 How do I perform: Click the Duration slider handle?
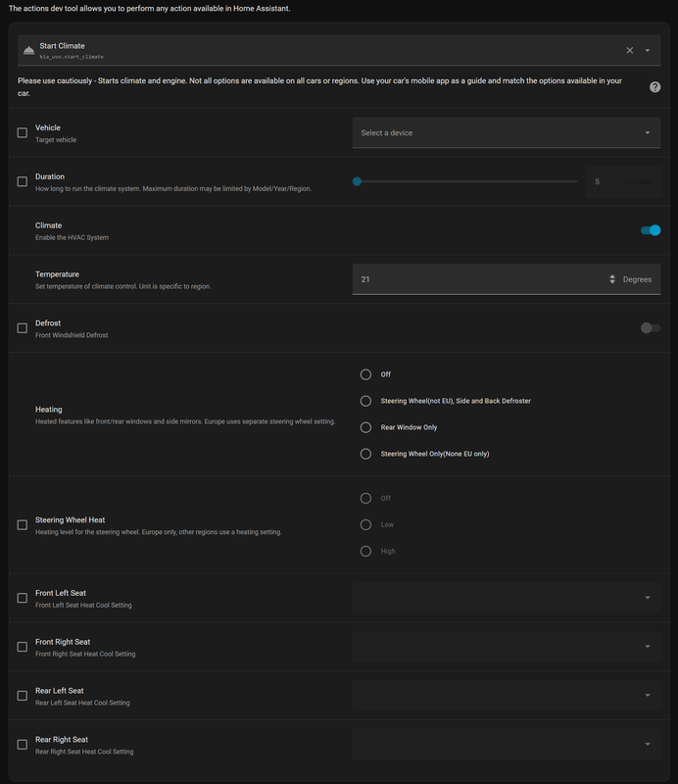358,180
